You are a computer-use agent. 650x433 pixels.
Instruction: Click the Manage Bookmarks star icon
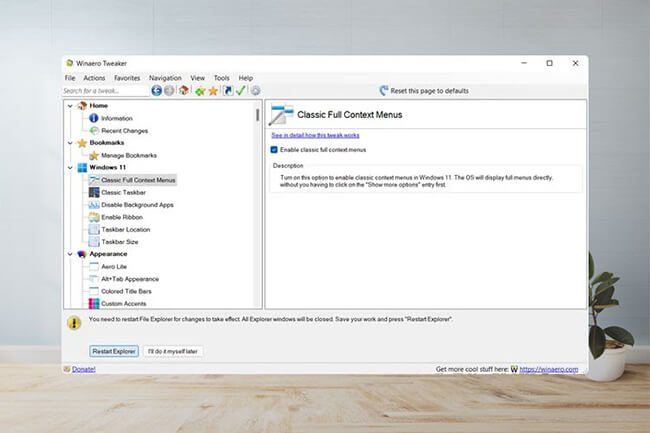point(94,155)
